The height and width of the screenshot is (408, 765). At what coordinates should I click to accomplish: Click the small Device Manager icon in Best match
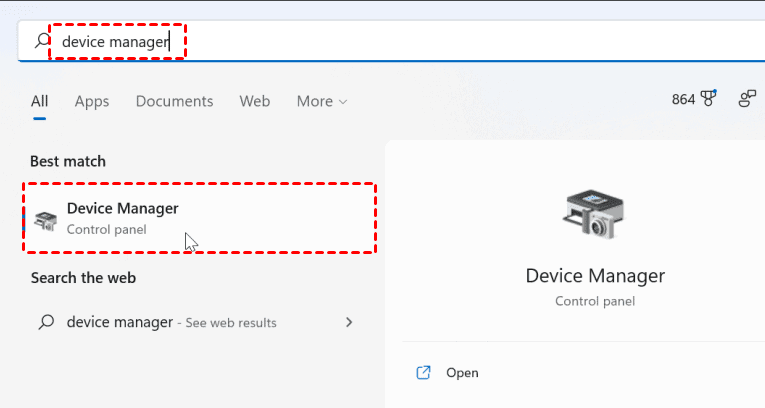pos(45,219)
